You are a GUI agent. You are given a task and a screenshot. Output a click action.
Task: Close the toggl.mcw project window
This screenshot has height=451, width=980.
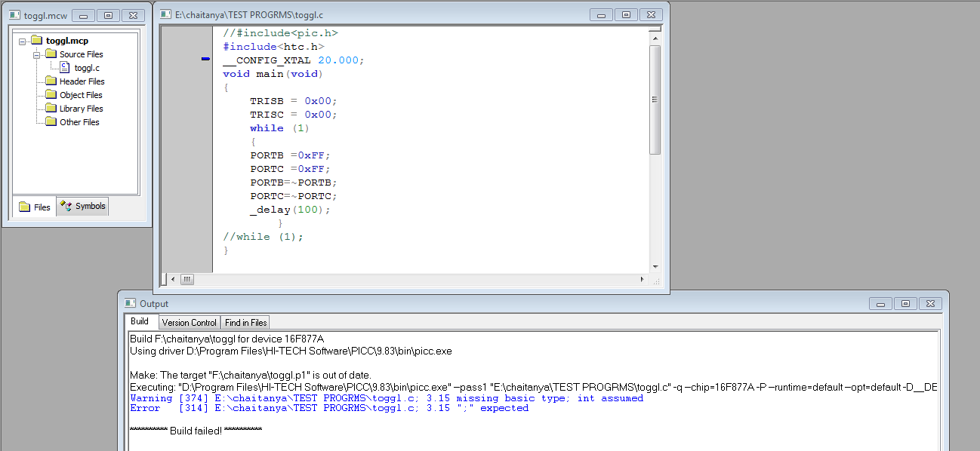(x=133, y=15)
